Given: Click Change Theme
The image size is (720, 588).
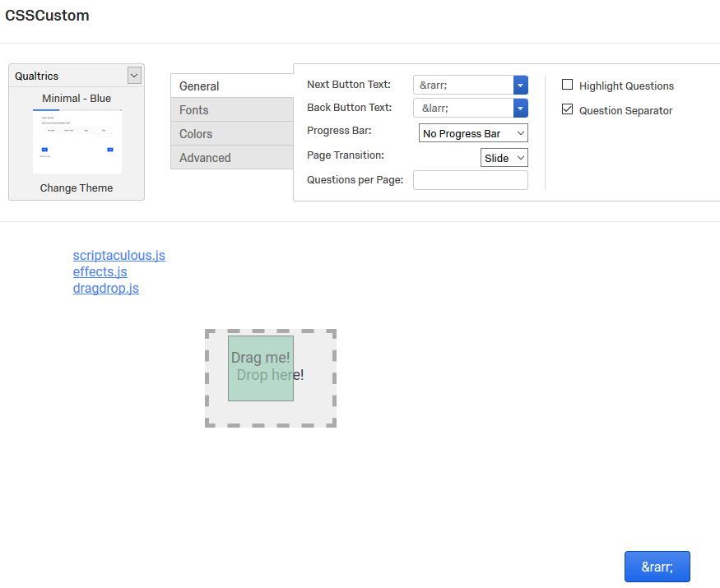Looking at the screenshot, I should 77,188.
